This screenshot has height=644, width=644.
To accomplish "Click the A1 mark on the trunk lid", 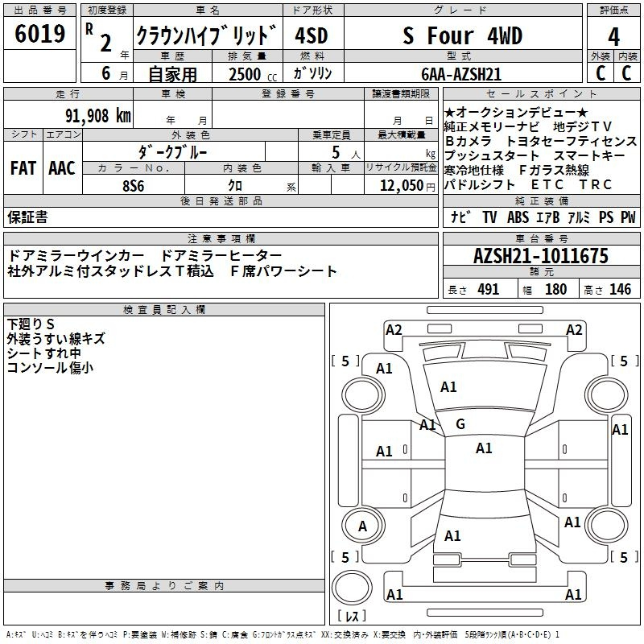I will [x=452, y=535].
